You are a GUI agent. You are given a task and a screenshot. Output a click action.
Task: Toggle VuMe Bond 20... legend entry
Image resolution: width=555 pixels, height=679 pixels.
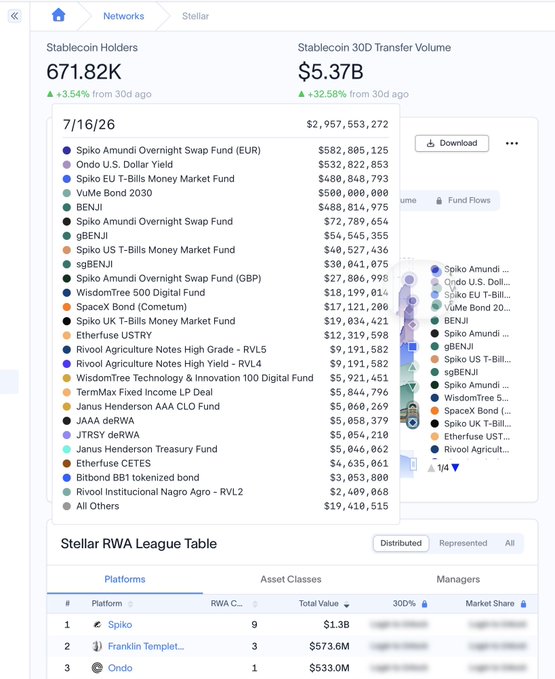(x=471, y=308)
